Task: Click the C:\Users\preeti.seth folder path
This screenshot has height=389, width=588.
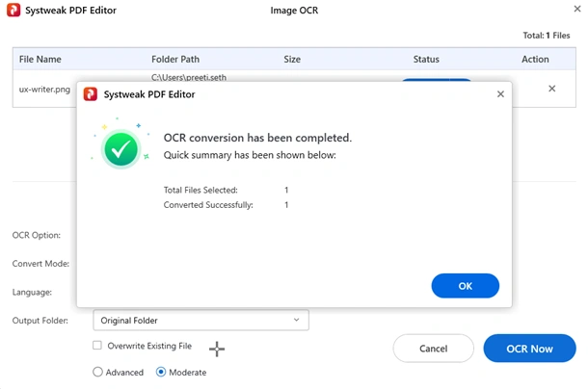Action: [x=189, y=78]
